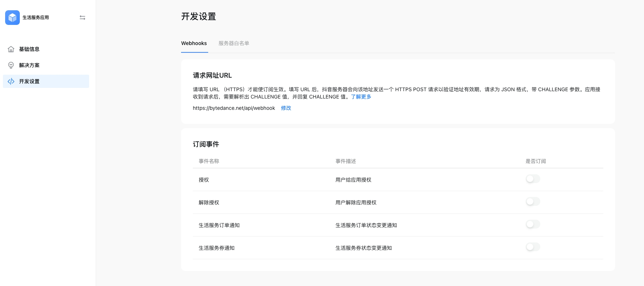Image resolution: width=644 pixels, height=286 pixels.
Task: Click the 是否订阅 column header
Action: coord(536,161)
